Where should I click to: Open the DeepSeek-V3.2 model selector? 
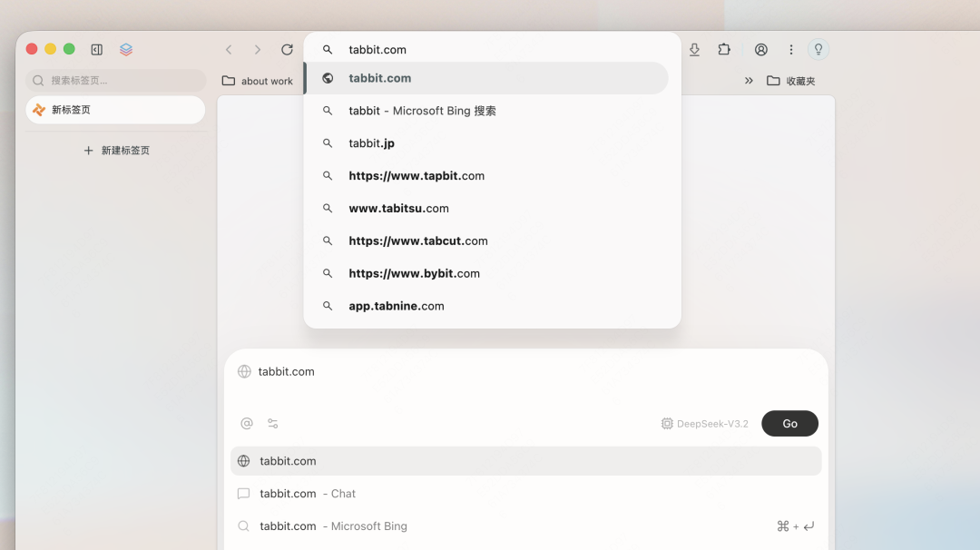click(704, 423)
